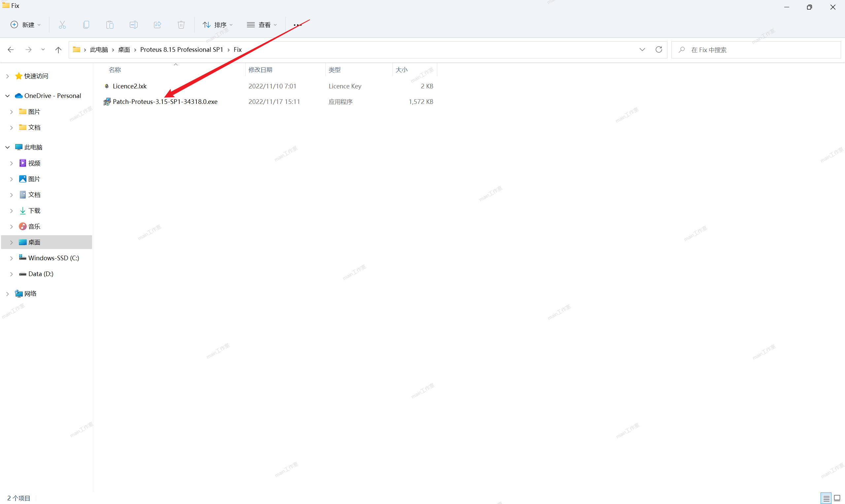
Task: Select 图片 folder under OneDrive
Action: click(34, 112)
